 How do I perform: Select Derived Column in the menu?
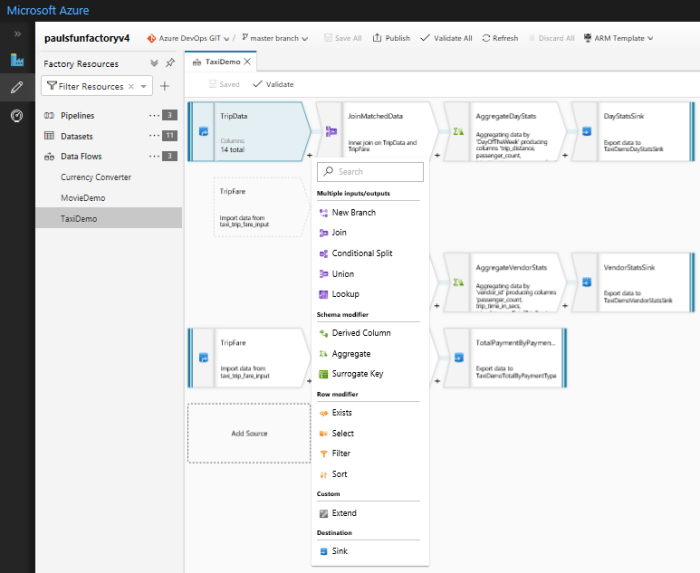tap(361, 333)
